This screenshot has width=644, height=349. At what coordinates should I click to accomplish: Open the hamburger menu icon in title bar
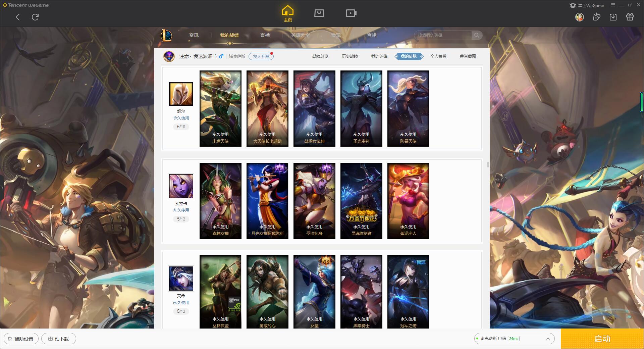pos(613,5)
